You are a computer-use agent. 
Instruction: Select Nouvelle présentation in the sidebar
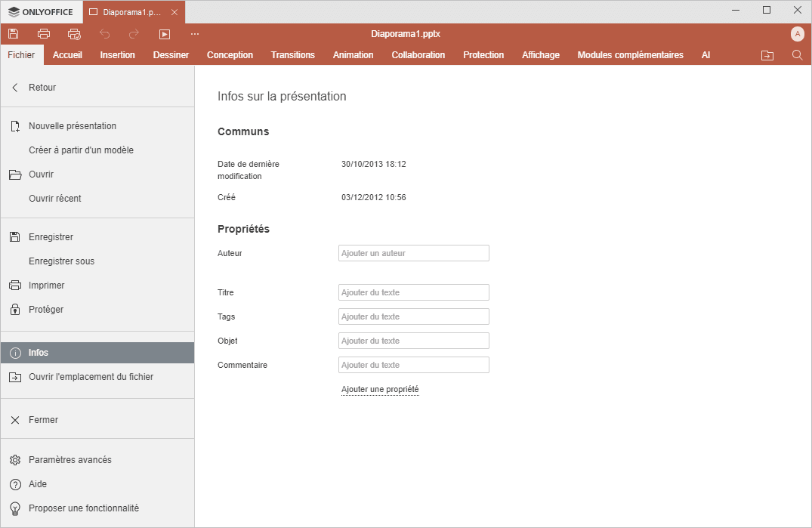(73, 126)
